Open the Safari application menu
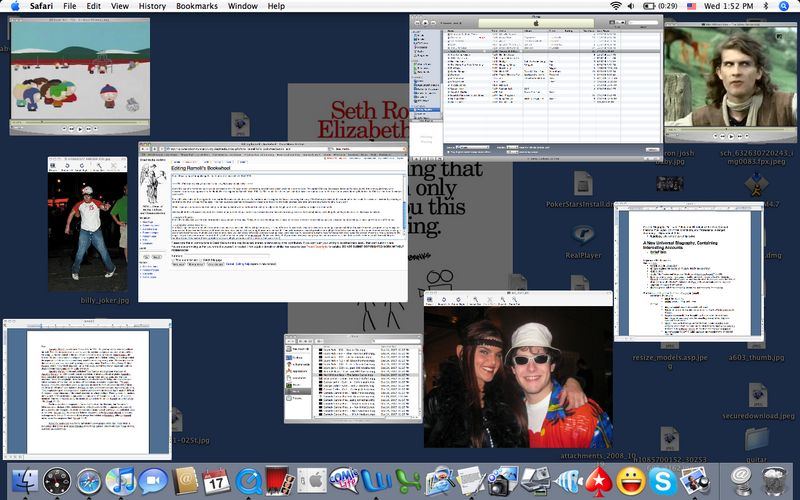The image size is (800, 500). 41,6
